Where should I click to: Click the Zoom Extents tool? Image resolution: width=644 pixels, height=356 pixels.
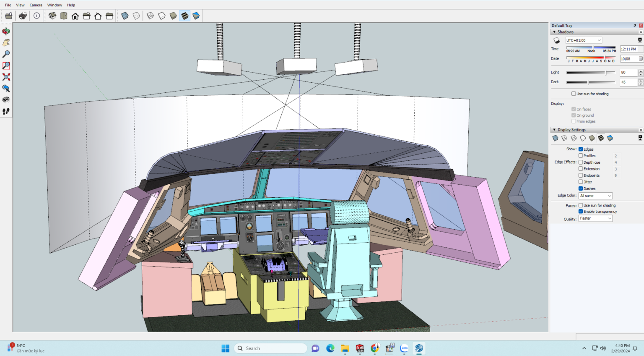pos(6,77)
